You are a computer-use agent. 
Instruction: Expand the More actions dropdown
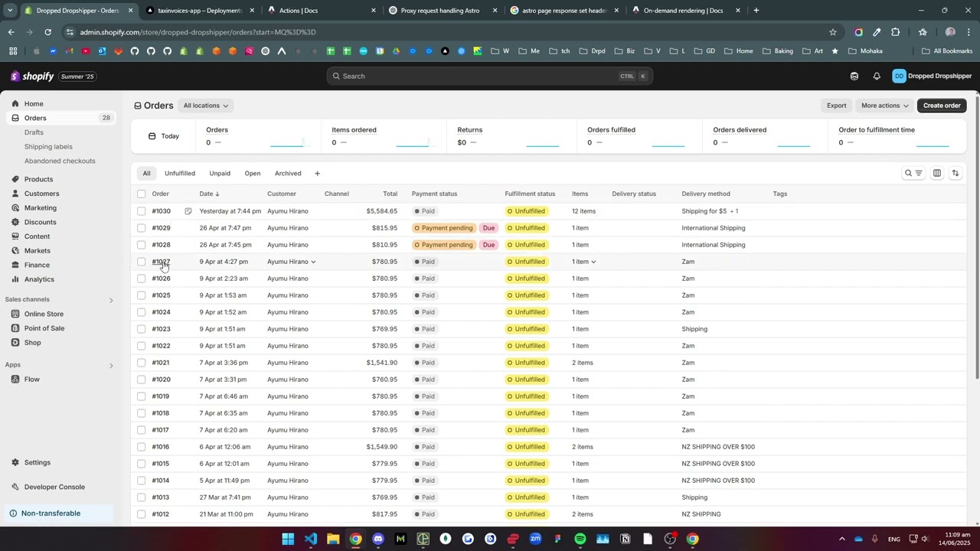tap(884, 106)
